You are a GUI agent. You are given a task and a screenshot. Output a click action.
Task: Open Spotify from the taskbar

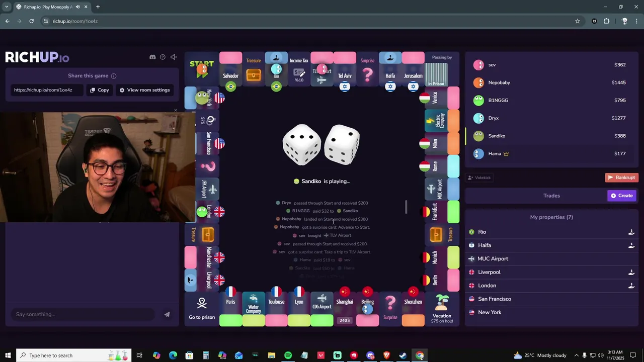(288, 355)
